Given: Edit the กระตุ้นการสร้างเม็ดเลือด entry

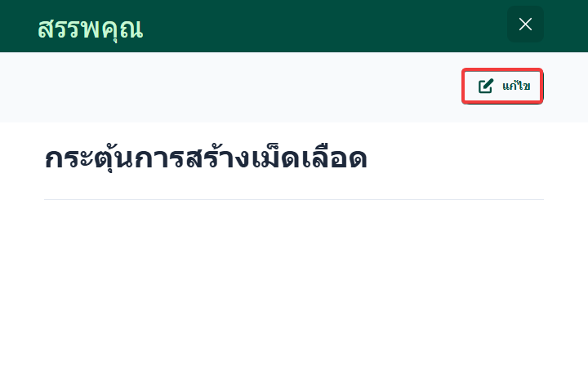Looking at the screenshot, I should (503, 86).
